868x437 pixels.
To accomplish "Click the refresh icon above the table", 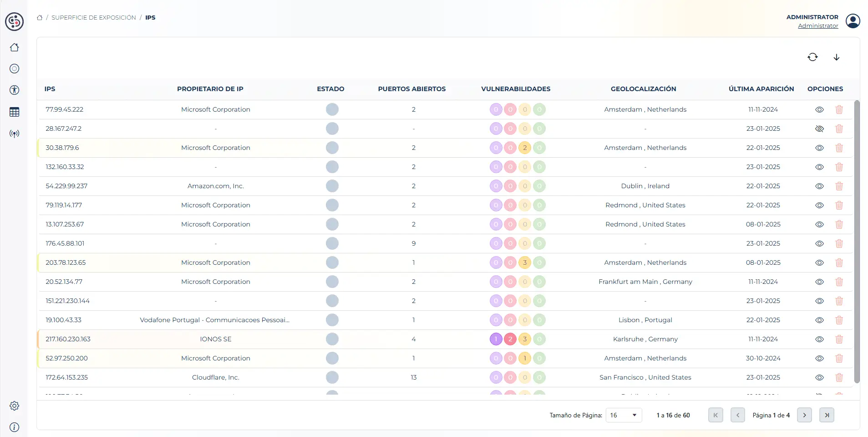I will click(812, 57).
